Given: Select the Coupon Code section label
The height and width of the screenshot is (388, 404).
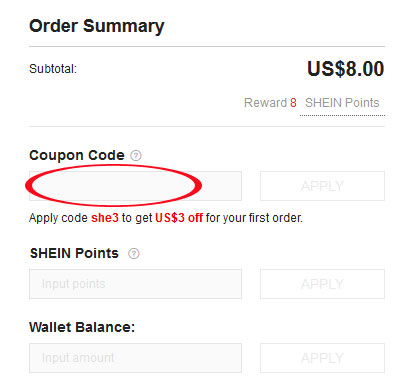Looking at the screenshot, I should 77,155.
